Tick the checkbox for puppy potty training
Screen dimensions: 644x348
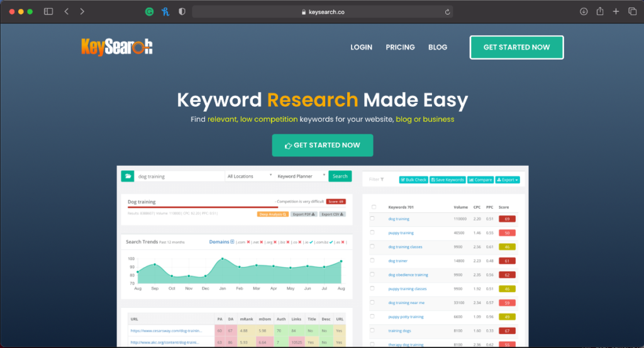(x=372, y=316)
